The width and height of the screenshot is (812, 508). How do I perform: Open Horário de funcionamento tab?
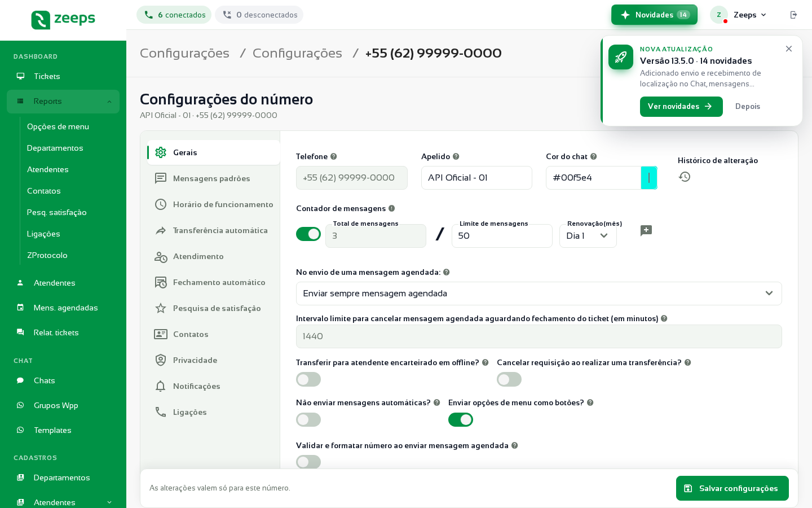(214, 204)
